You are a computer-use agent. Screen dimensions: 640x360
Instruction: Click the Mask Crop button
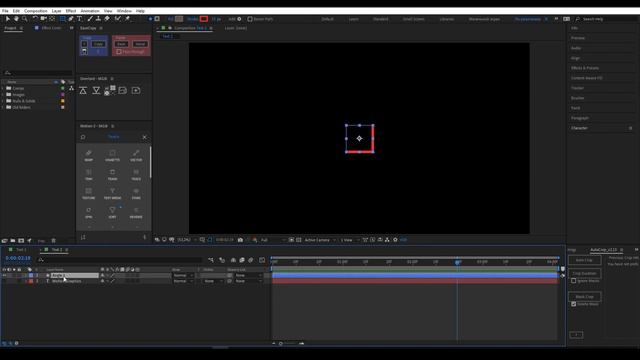584,296
